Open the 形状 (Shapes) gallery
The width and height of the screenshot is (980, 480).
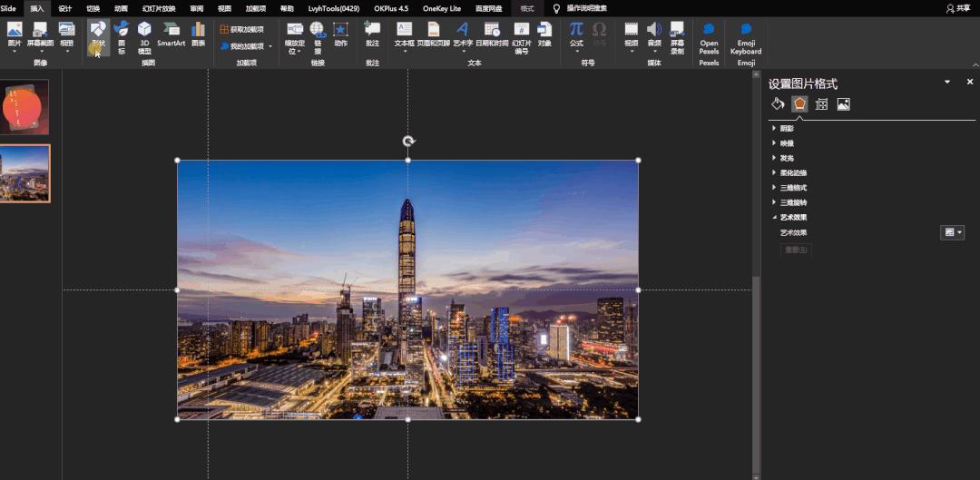coord(98,35)
